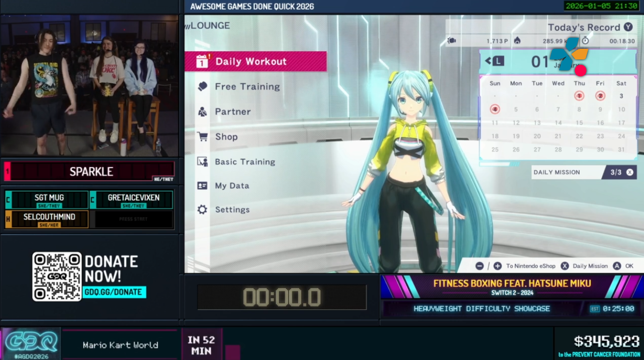Click the boxing glove icon beside Free Training
Image resolution: width=644 pixels, height=360 pixels.
point(203,86)
